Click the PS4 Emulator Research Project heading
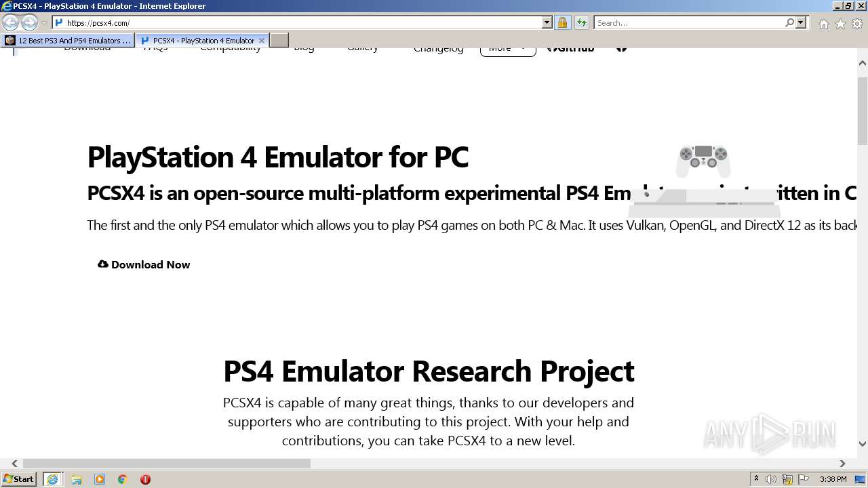Screen dimensions: 868x488 [x=429, y=371]
